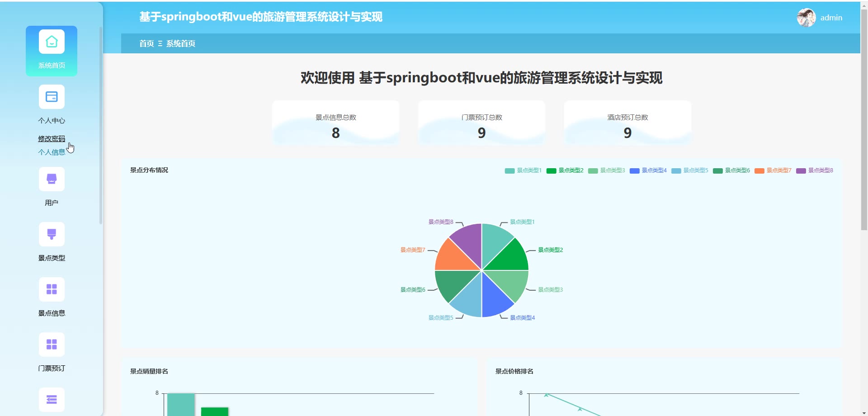This screenshot has height=416, width=868.
Task: Click the system title in the top header
Action: point(261,17)
